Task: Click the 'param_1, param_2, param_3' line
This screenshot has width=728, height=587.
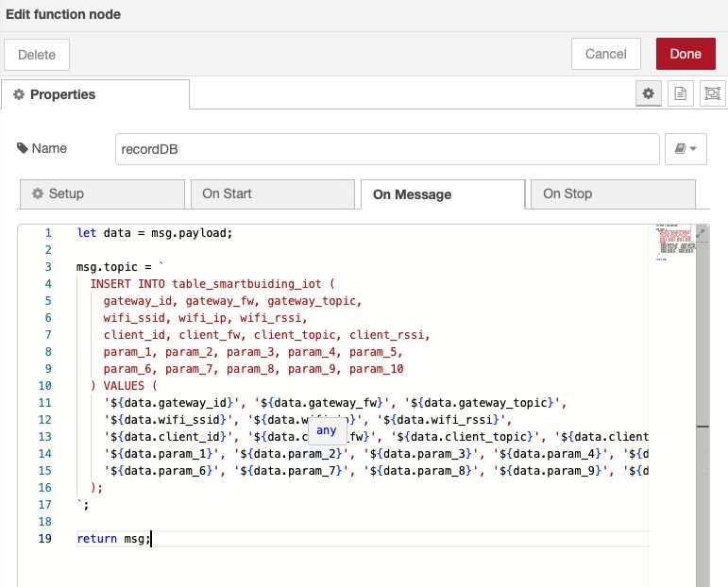Action: coord(253,352)
